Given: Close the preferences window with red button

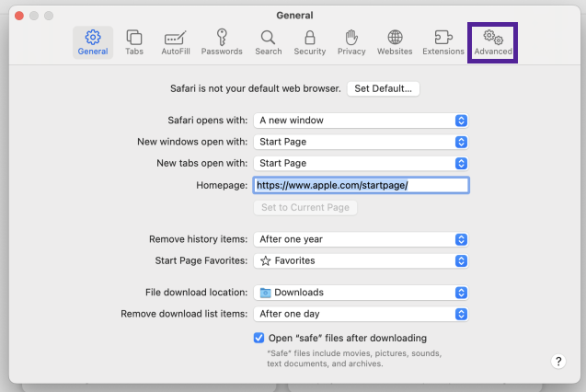Looking at the screenshot, I should [x=19, y=16].
